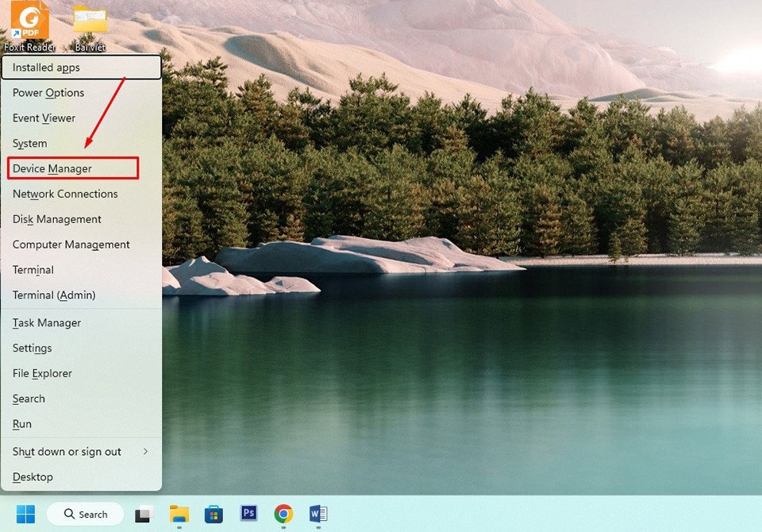This screenshot has height=532, width=762.
Task: Click the Task View taskbar icon
Action: pyautogui.click(x=143, y=514)
